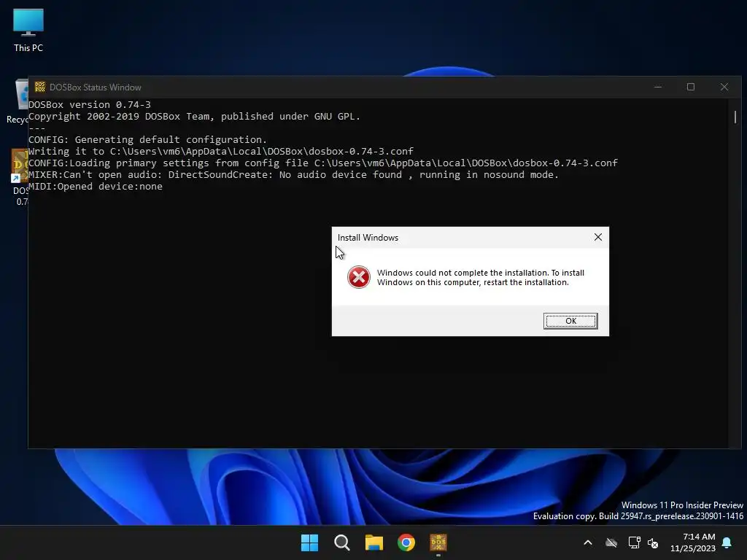Click the 'Writing it to C:\Users\vm6' line

tap(221, 151)
